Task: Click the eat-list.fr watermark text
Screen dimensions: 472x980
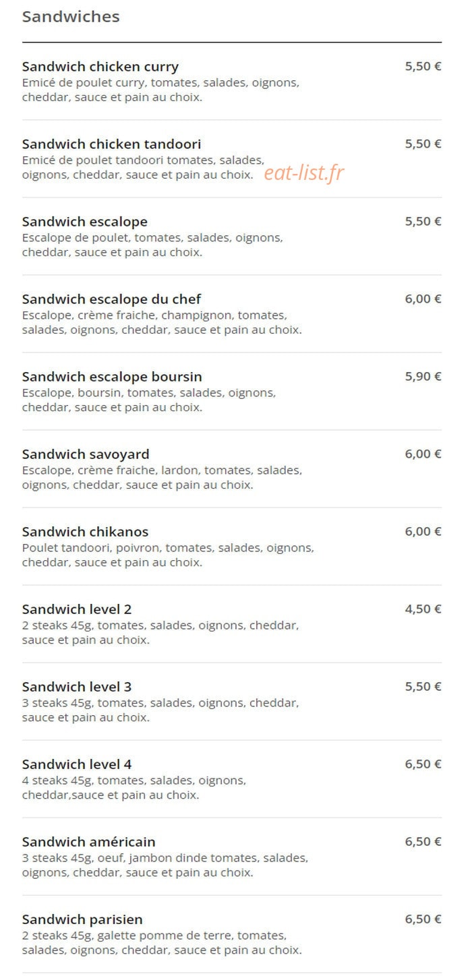Action: click(x=304, y=173)
